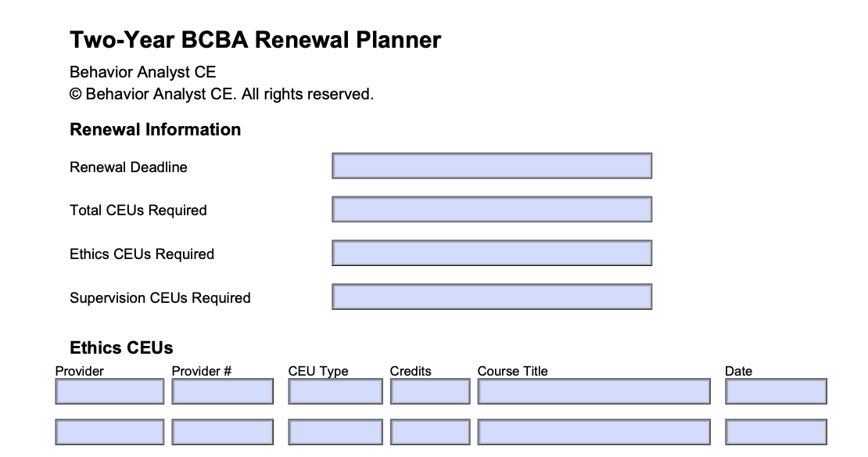Select the first-row Course Title field
This screenshot has height=457, width=868.
594,391
